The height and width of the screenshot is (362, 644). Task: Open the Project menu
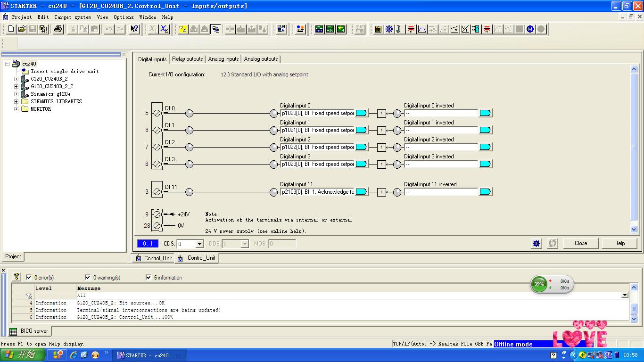point(22,17)
